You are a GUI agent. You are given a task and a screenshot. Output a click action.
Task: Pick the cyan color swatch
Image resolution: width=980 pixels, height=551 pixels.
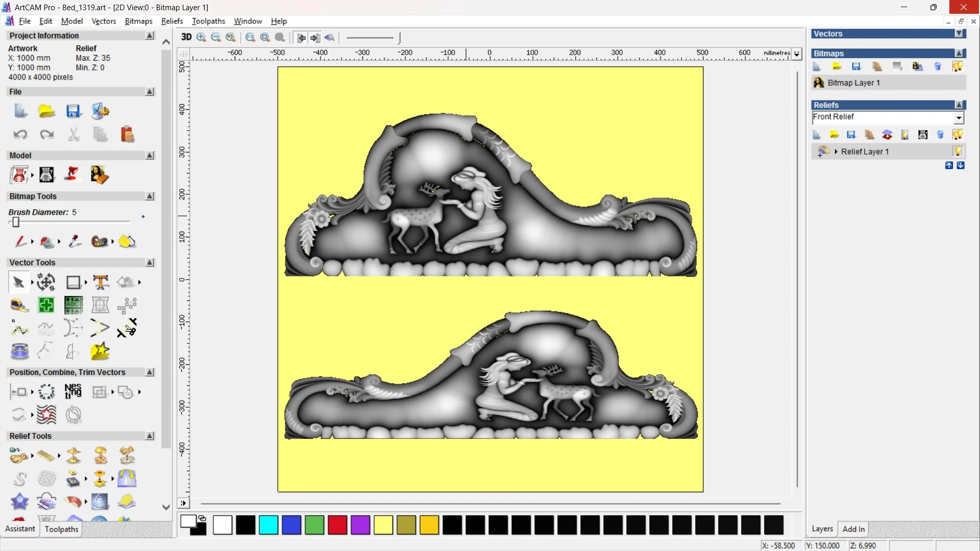click(268, 525)
